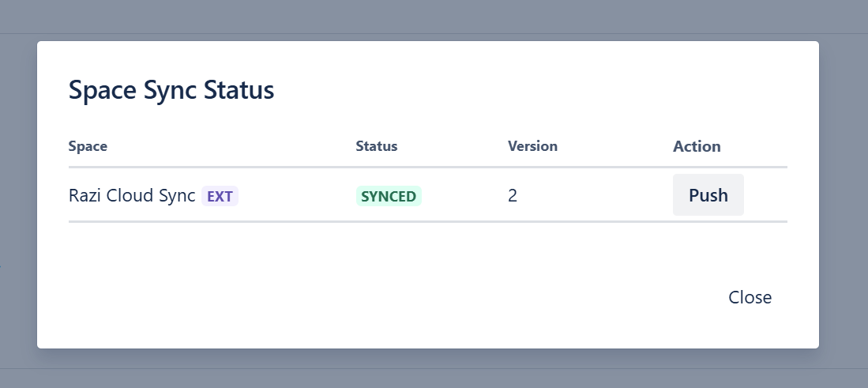Click the Razi Cloud Sync space name

pos(132,196)
